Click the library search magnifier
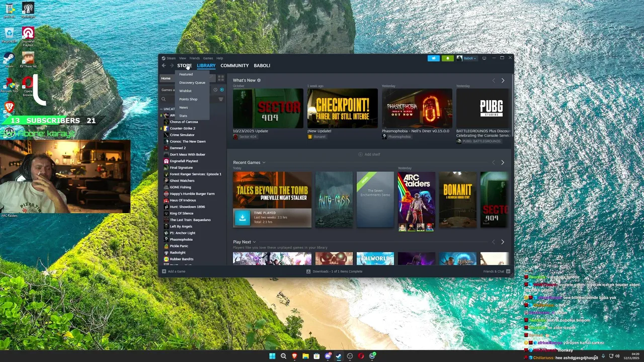This screenshot has width=644, height=362. click(x=164, y=100)
